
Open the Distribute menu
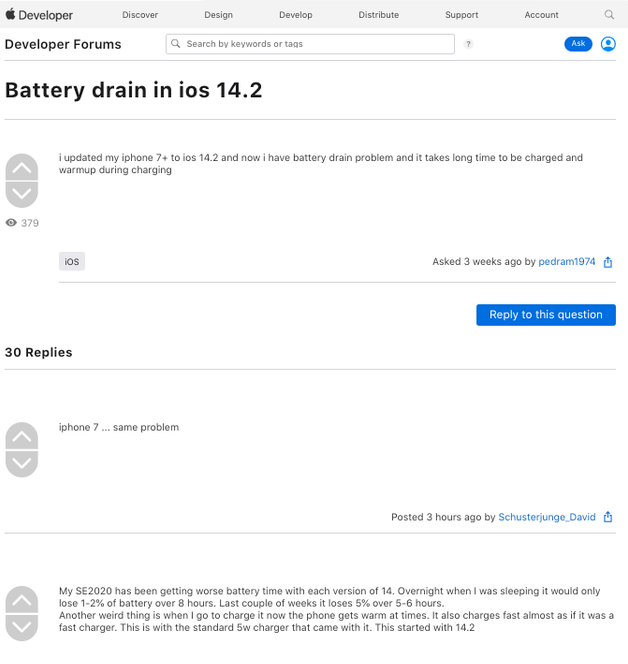pyautogui.click(x=379, y=15)
